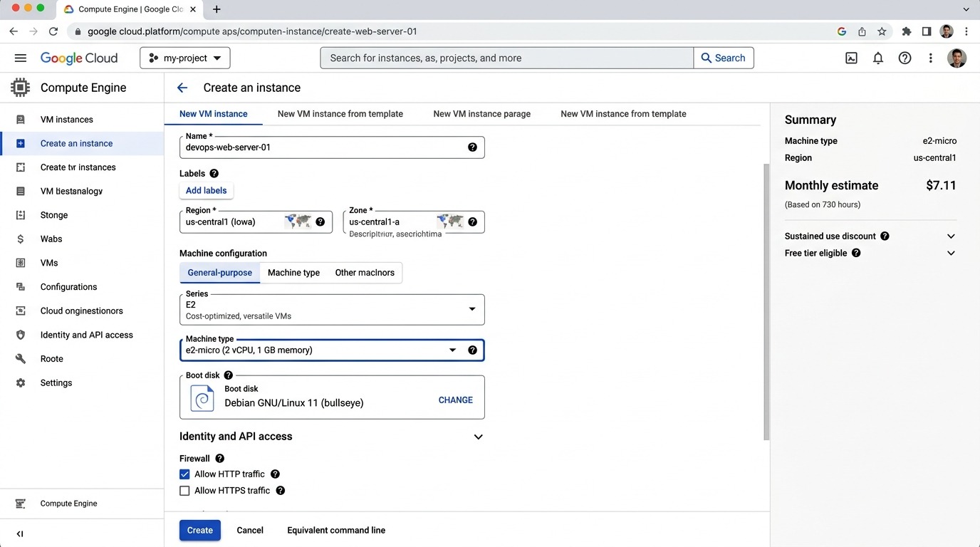Image resolution: width=980 pixels, height=547 pixels.
Task: Show help for Free tier eligible
Action: tap(856, 253)
